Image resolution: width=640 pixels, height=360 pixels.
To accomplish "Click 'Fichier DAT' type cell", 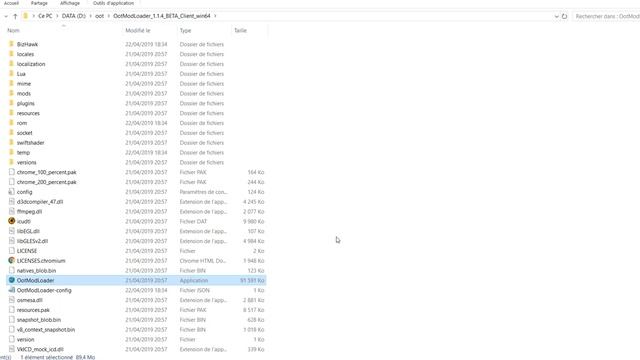I will click(193, 221).
